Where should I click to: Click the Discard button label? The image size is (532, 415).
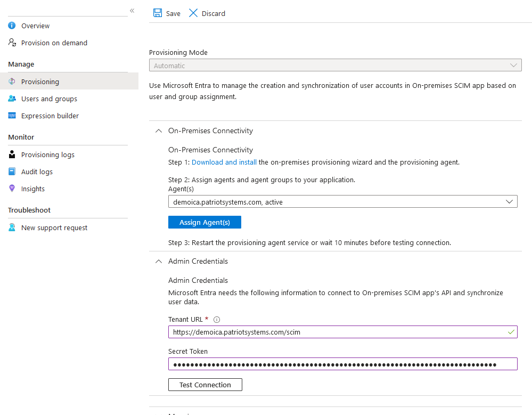[214, 13]
